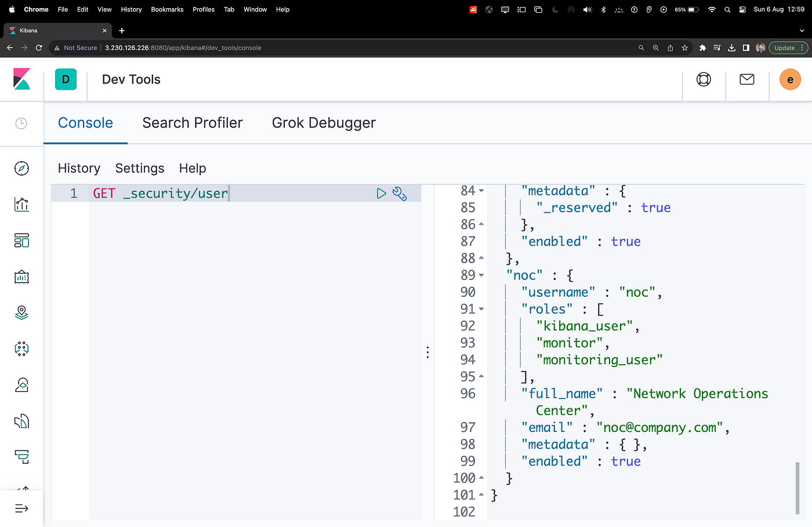
Task: Open the wrench request options icon
Action: click(400, 194)
